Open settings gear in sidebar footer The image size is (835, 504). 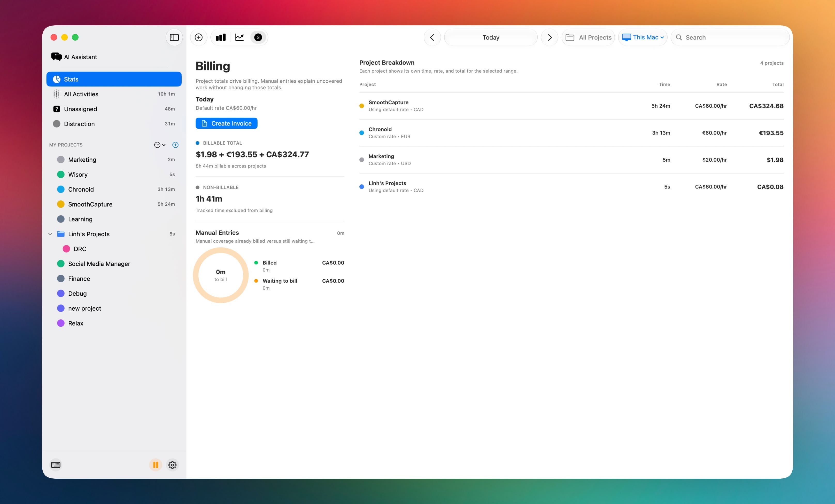[173, 465]
